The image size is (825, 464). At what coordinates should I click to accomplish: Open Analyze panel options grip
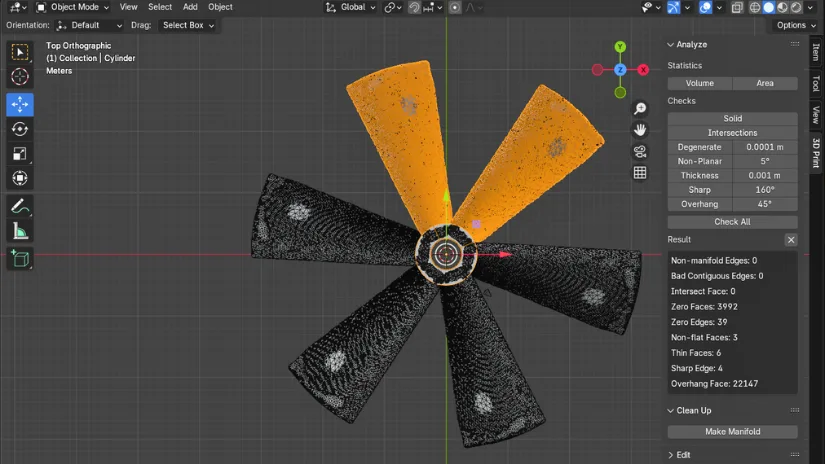pos(794,44)
